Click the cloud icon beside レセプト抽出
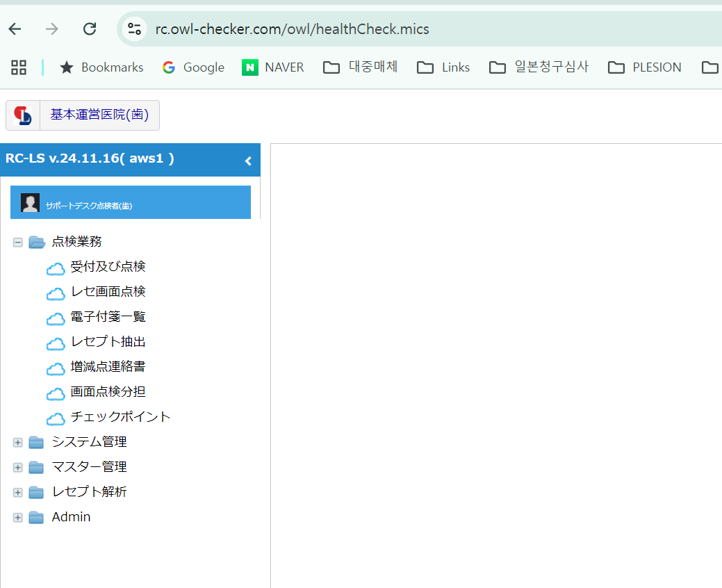The height and width of the screenshot is (588, 722). [x=56, y=343]
